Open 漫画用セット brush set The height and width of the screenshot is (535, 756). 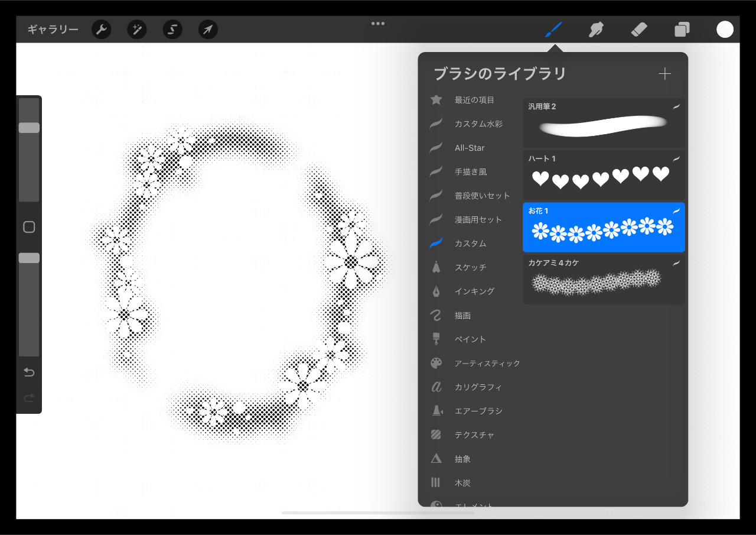coord(465,219)
